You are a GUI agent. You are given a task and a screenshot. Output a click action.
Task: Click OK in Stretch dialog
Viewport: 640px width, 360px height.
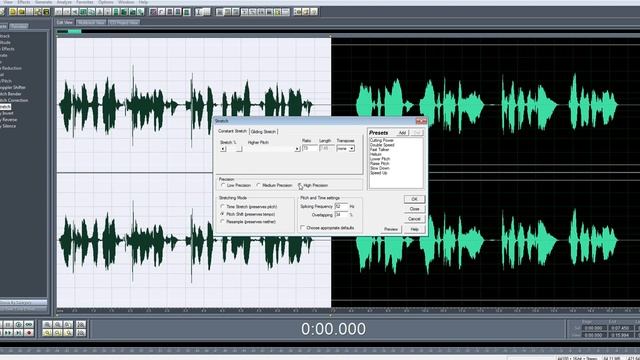pyautogui.click(x=414, y=199)
